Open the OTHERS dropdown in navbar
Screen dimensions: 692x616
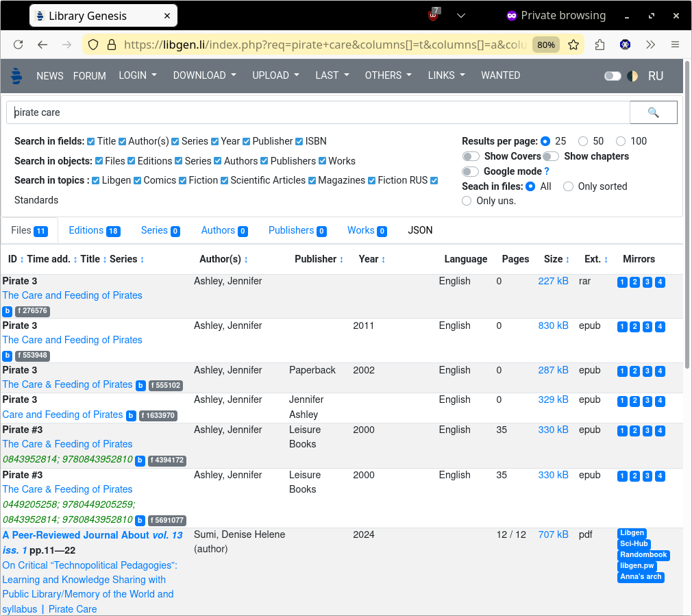388,75
